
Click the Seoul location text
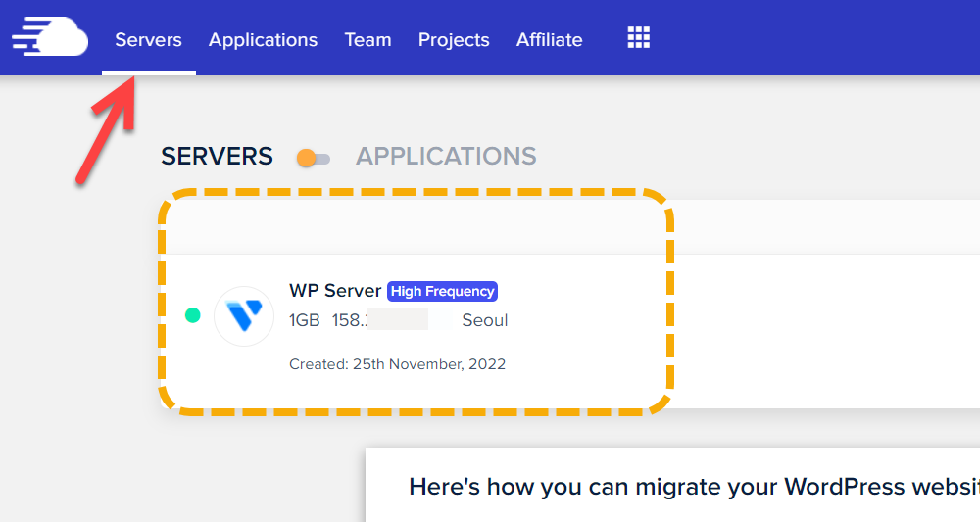pos(485,320)
